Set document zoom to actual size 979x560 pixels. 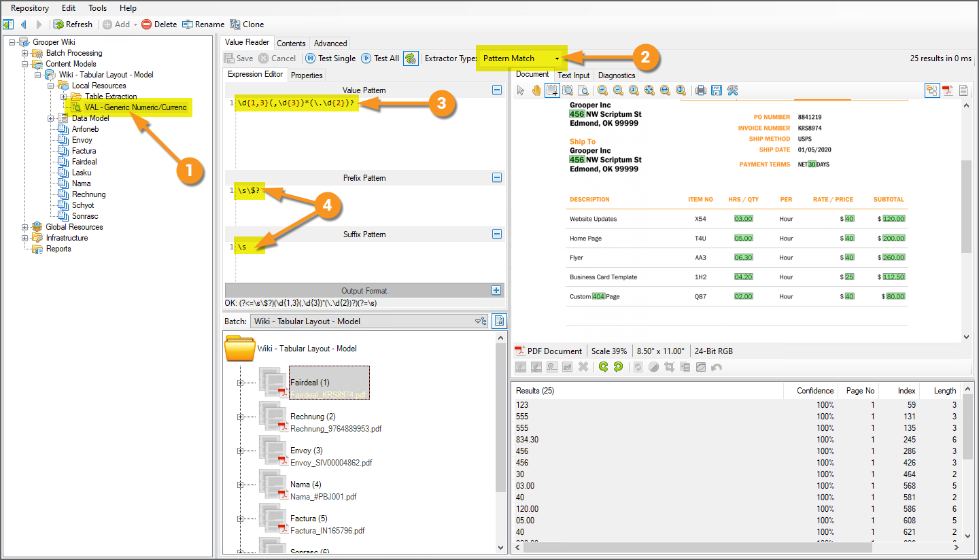click(x=634, y=90)
